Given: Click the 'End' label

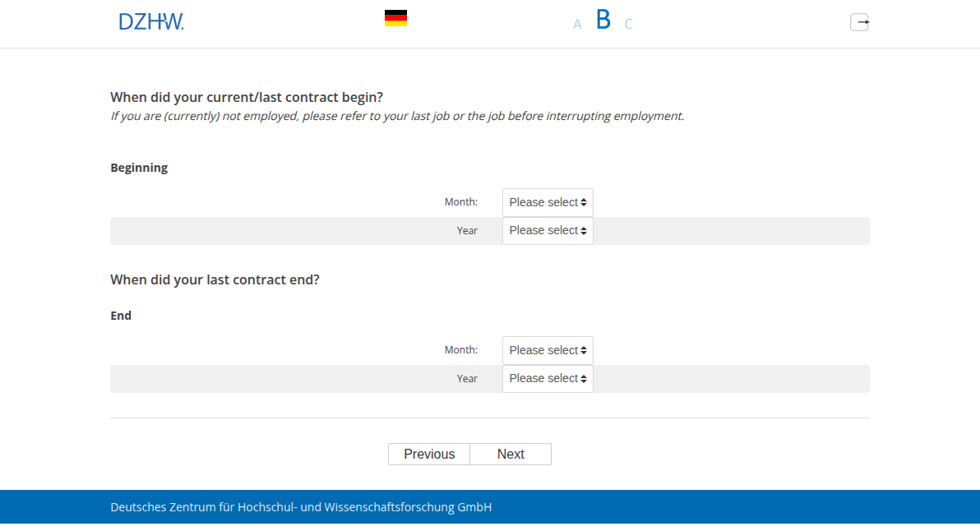Looking at the screenshot, I should (x=121, y=316).
